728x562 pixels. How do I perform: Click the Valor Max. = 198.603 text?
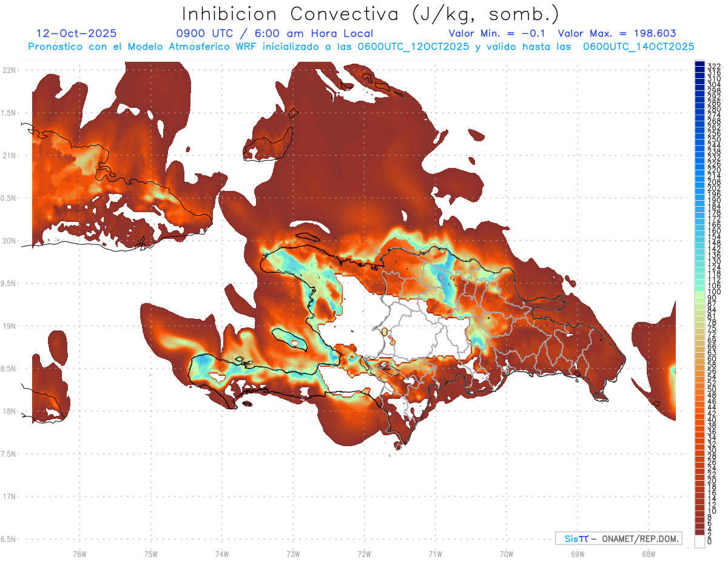616,33
